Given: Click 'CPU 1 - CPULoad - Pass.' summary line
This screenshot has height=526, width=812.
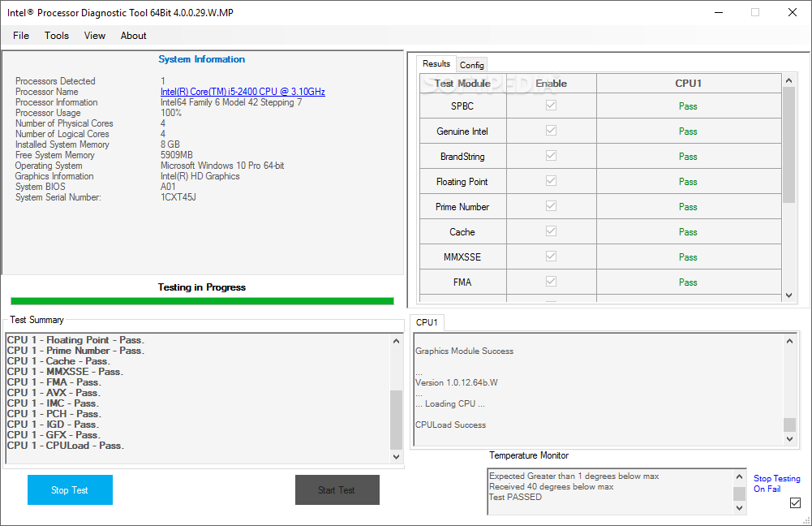Looking at the screenshot, I should (65, 445).
